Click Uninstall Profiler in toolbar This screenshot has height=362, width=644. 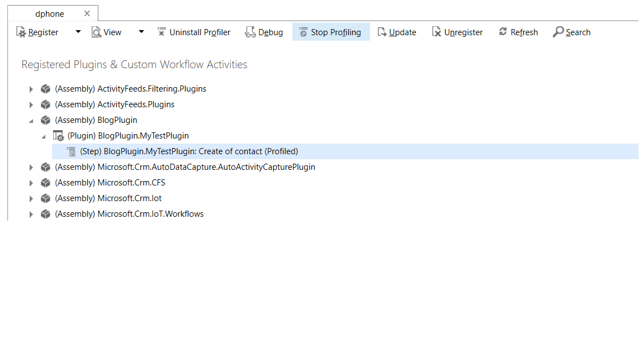193,32
